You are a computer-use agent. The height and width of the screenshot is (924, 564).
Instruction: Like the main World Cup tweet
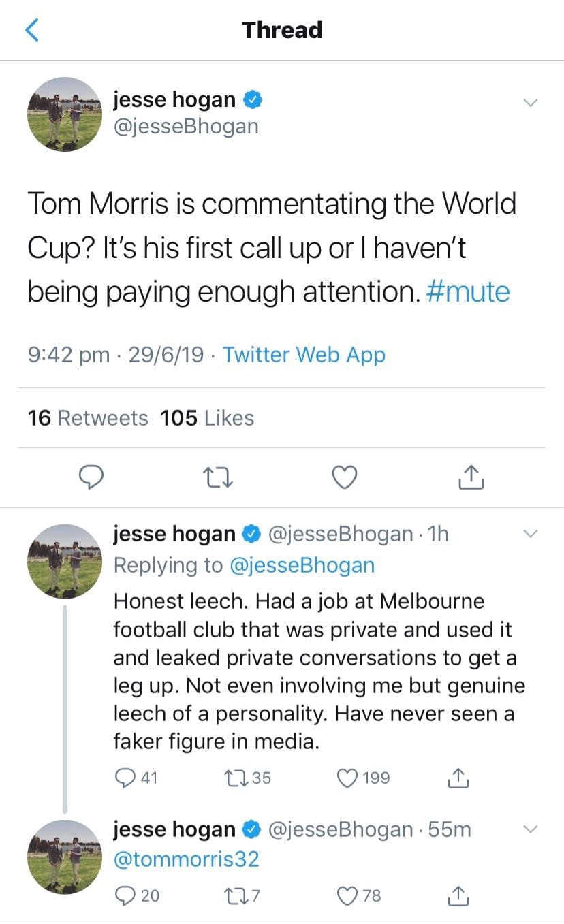pos(345,478)
